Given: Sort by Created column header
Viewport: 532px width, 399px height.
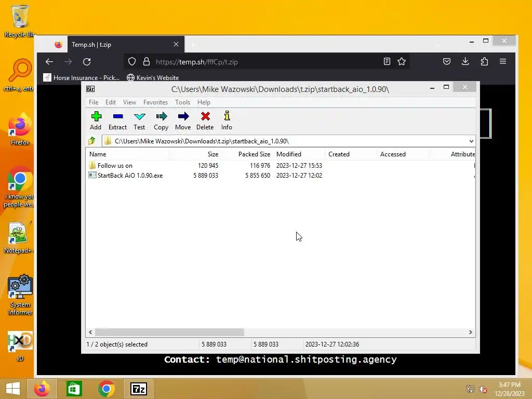Looking at the screenshot, I should click(351, 154).
